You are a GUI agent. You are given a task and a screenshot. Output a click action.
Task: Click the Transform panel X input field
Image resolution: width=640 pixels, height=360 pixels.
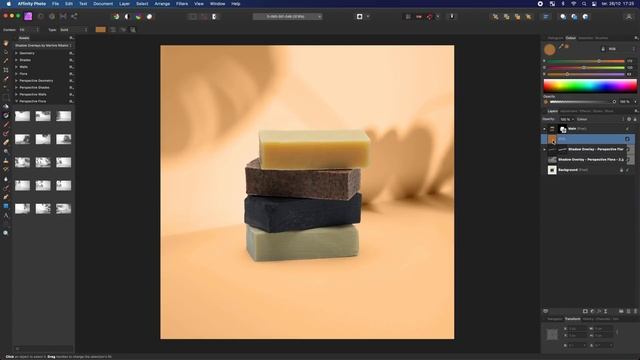577,329
